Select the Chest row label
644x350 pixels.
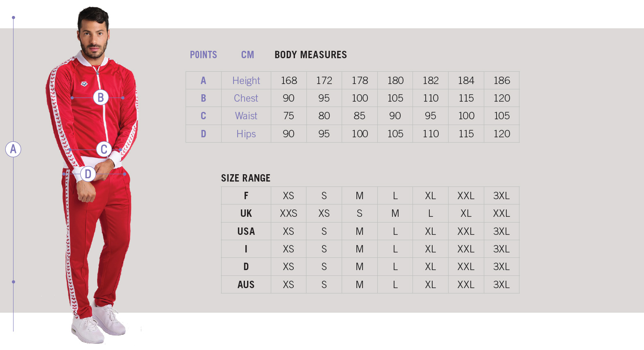pyautogui.click(x=246, y=98)
